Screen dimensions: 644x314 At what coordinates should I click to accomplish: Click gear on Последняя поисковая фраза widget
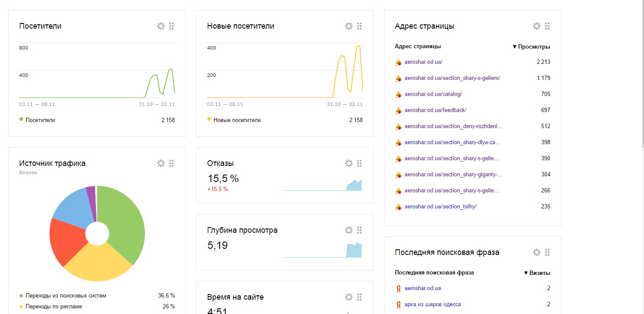click(x=537, y=252)
